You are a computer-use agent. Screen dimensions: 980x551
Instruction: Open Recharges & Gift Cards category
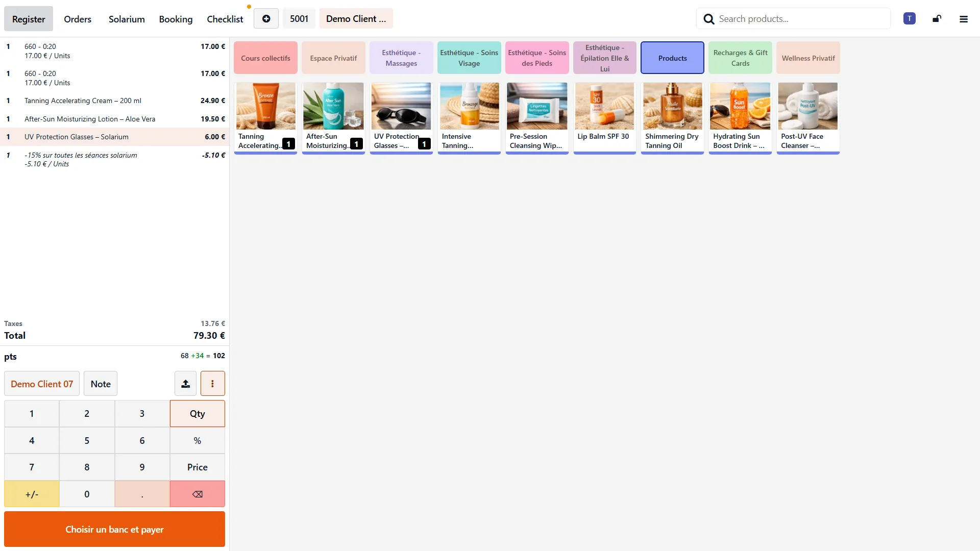[740, 58]
